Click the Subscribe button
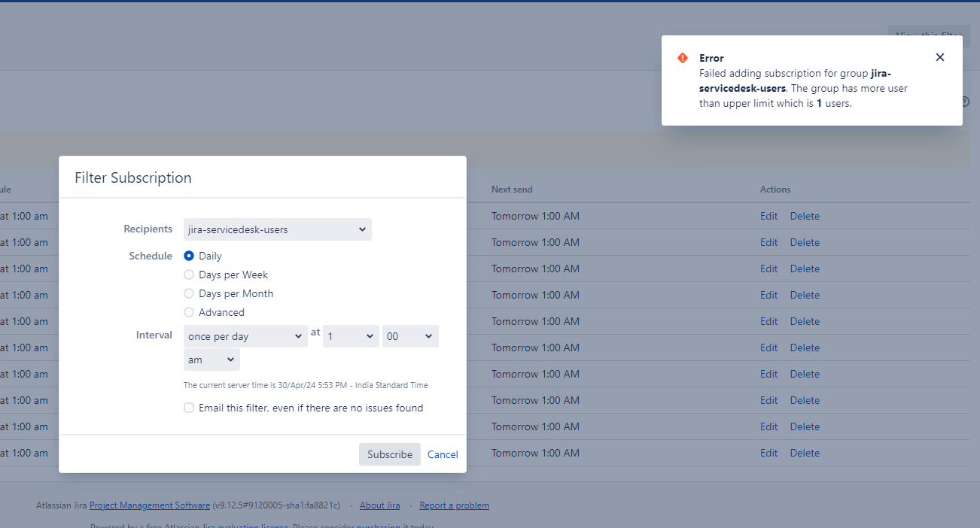Viewport: 980px width, 528px height. pyautogui.click(x=389, y=454)
